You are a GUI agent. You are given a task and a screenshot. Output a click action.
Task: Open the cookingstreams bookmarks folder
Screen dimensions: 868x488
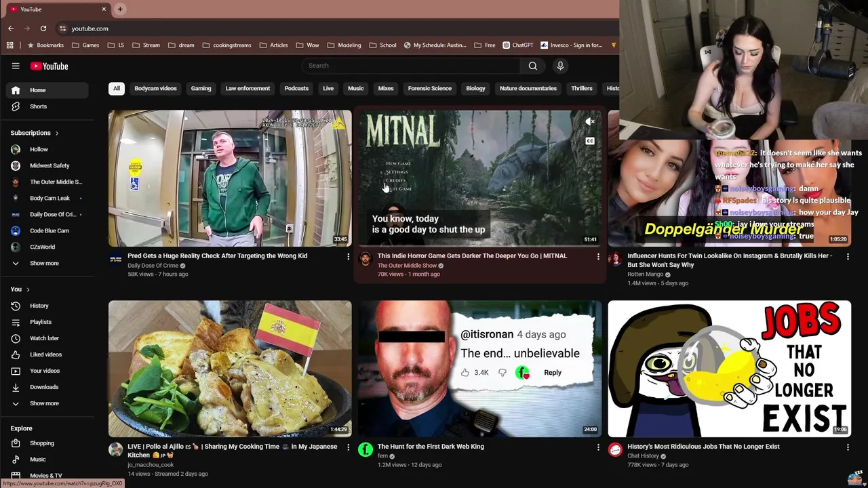pyautogui.click(x=227, y=45)
